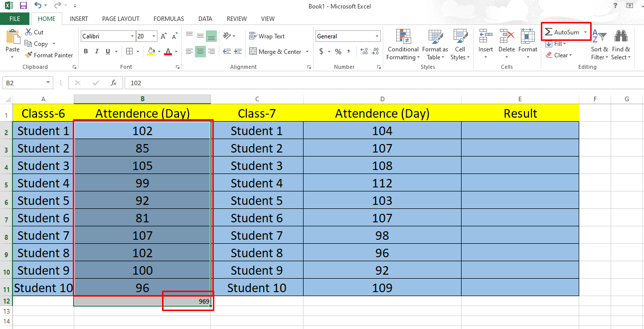
Task: Increase font size with the large A
Action: 164,36
